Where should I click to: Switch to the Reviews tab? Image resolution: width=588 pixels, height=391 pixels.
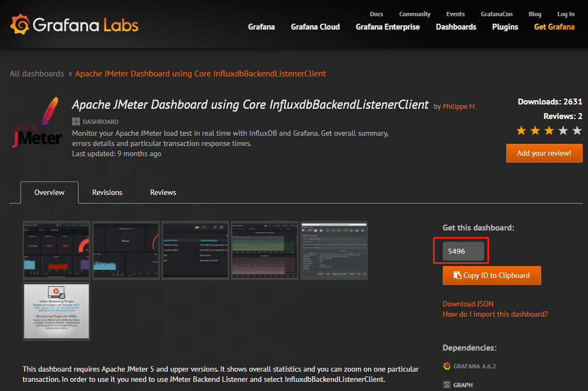point(163,192)
